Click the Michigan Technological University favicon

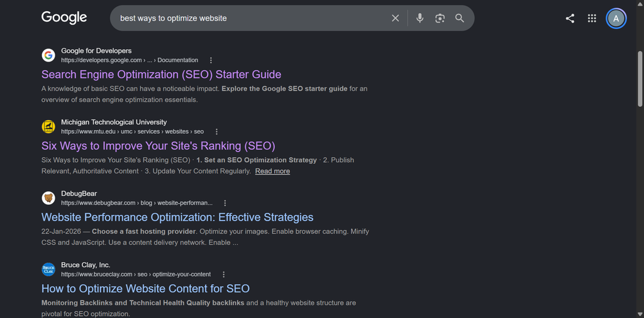click(48, 127)
